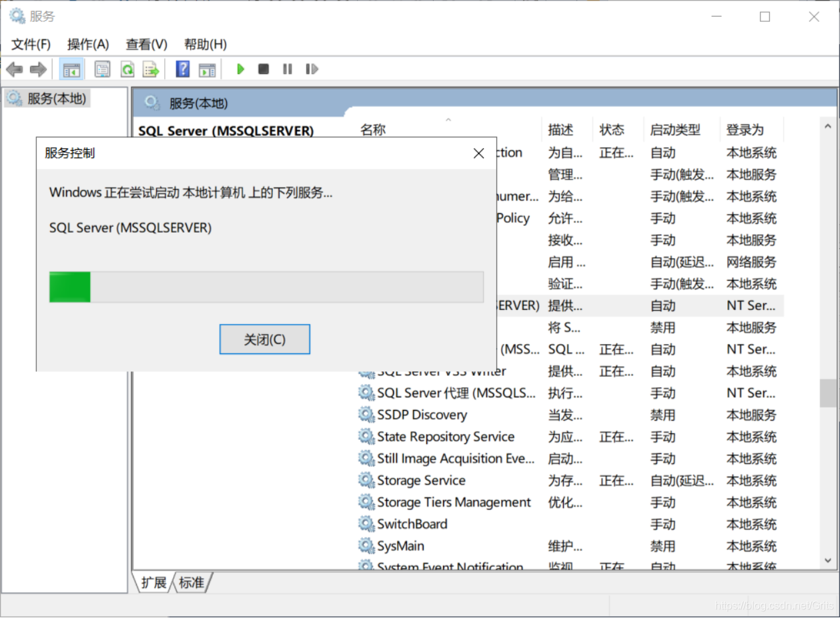840x618 pixels.
Task: Click the vertical scrollbar thumb of services list
Action: tap(828, 393)
